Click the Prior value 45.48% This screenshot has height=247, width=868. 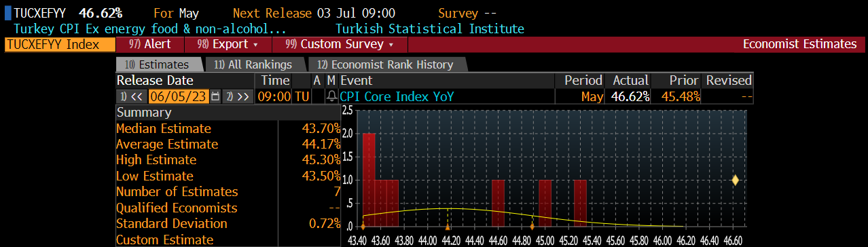681,96
